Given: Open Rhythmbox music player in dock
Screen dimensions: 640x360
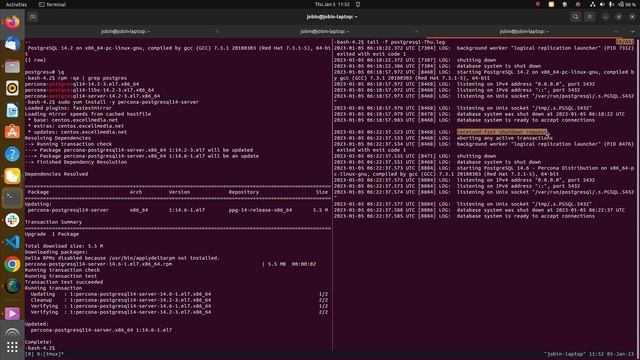Looking at the screenshot, I should [x=12, y=88].
